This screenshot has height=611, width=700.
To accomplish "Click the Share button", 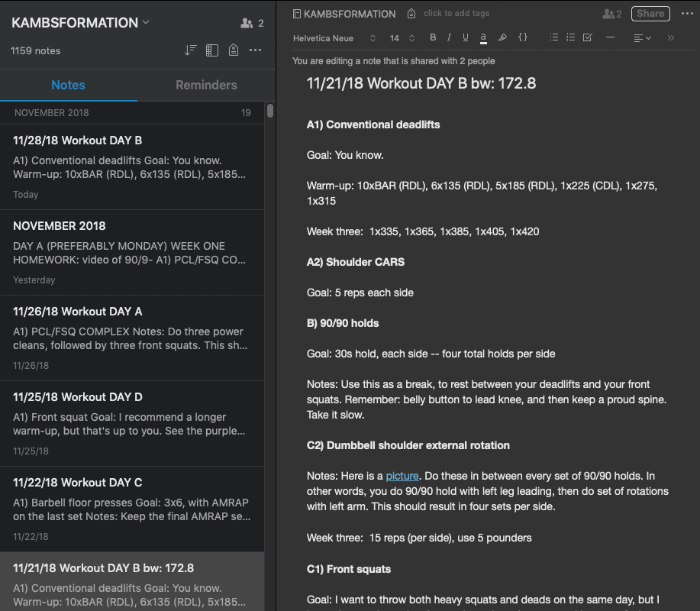I will click(x=650, y=13).
